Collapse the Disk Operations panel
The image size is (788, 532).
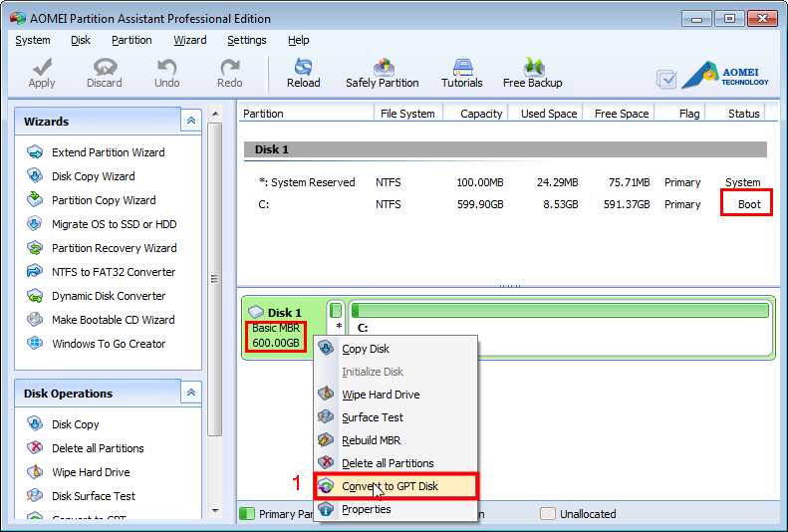[x=191, y=393]
